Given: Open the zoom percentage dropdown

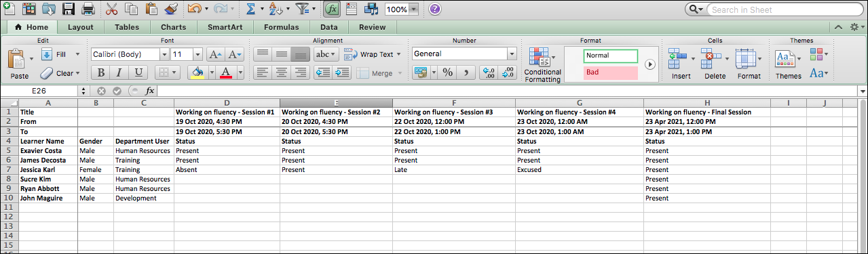Looking at the screenshot, I should pos(414,9).
